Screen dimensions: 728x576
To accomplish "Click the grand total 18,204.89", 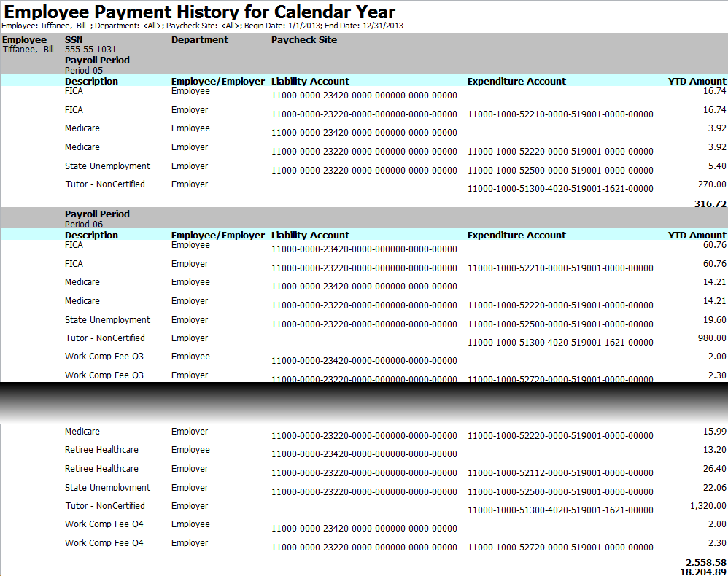I will (x=703, y=572).
